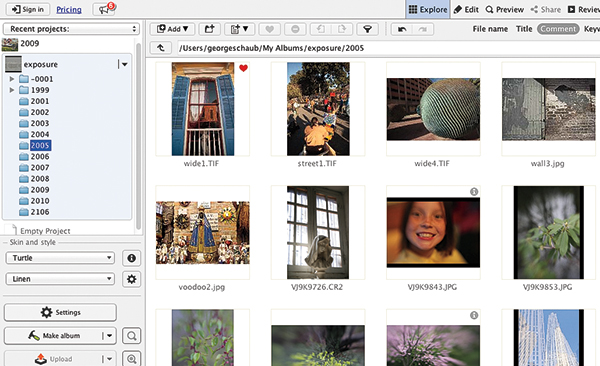
Task: Open the Linen style dropdown
Action: pyautogui.click(x=60, y=279)
